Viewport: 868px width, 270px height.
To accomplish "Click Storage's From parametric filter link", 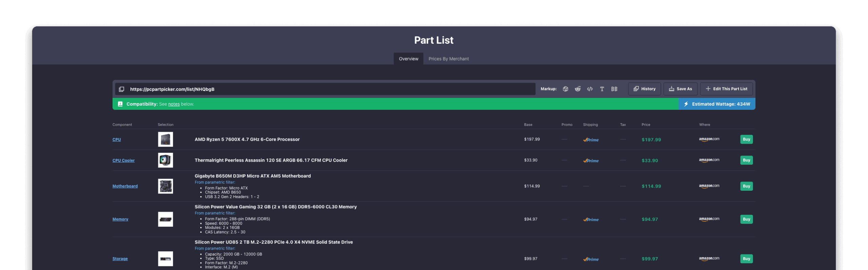I will click(215, 248).
